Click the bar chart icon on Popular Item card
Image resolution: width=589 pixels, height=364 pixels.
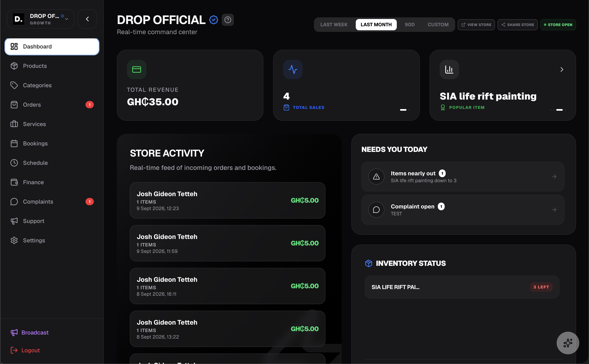point(449,69)
